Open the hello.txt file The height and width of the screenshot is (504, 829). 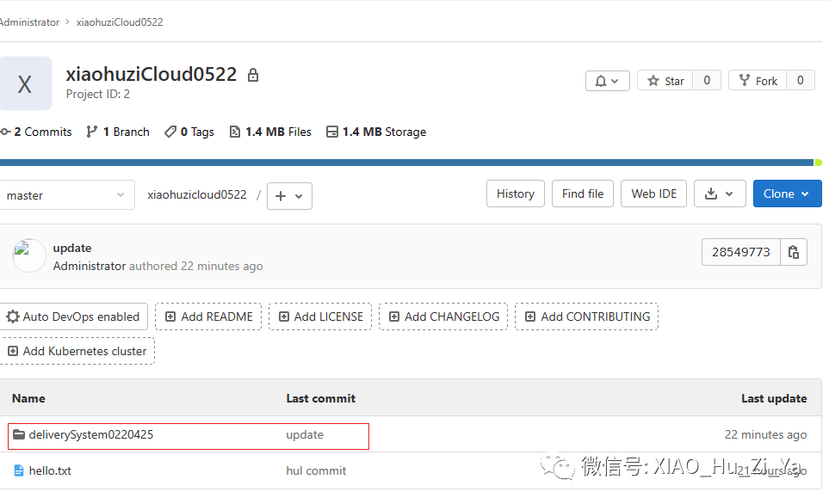click(x=50, y=470)
